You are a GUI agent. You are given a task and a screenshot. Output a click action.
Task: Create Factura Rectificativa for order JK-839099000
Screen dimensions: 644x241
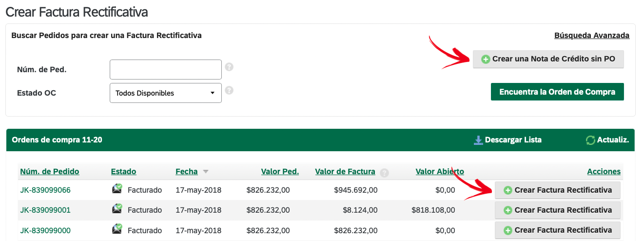[558, 230]
